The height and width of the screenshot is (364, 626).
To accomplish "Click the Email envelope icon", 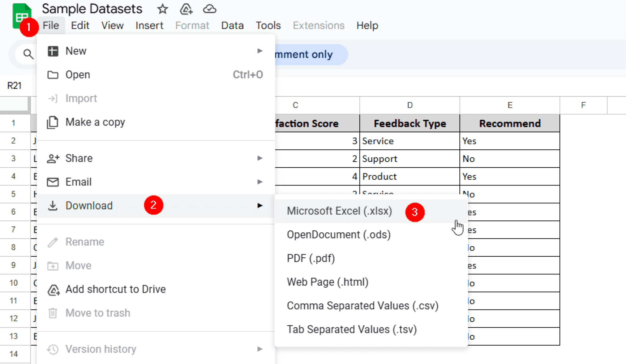I will point(53,182).
